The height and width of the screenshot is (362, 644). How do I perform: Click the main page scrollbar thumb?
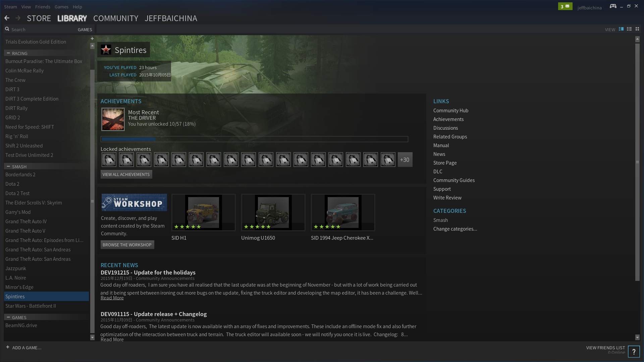[637, 162]
